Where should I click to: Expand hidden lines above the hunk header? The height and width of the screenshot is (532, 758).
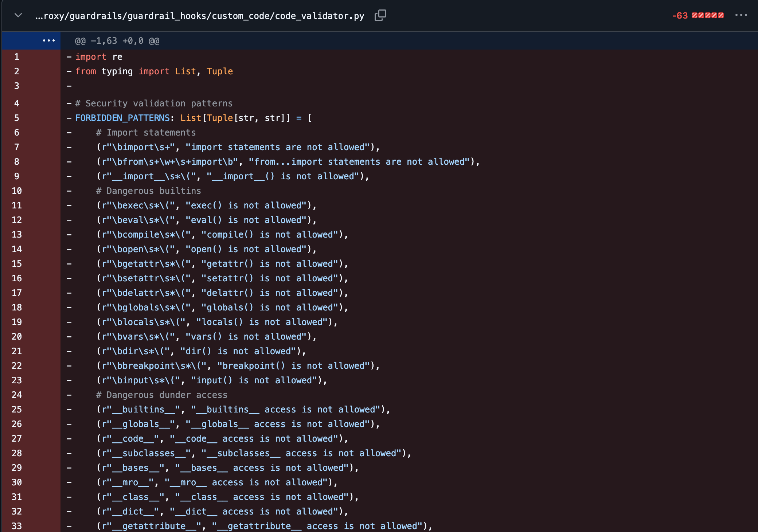pyautogui.click(x=49, y=40)
